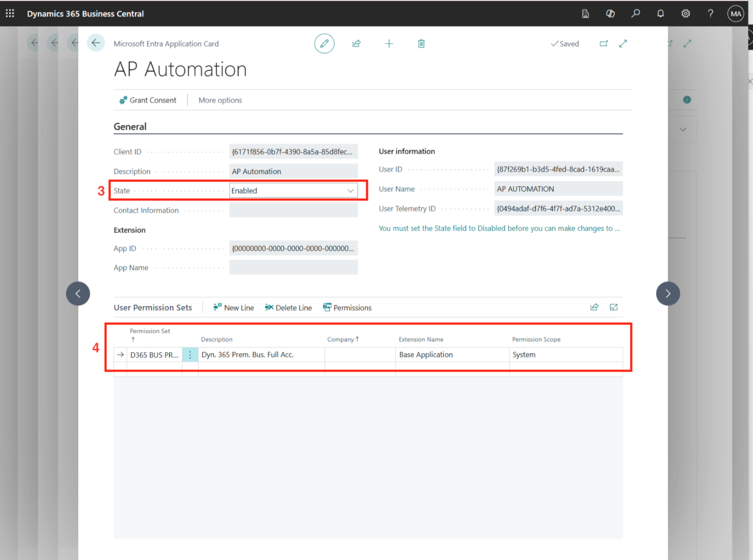753x560 pixels.
Task: Share the application card
Action: [356, 44]
